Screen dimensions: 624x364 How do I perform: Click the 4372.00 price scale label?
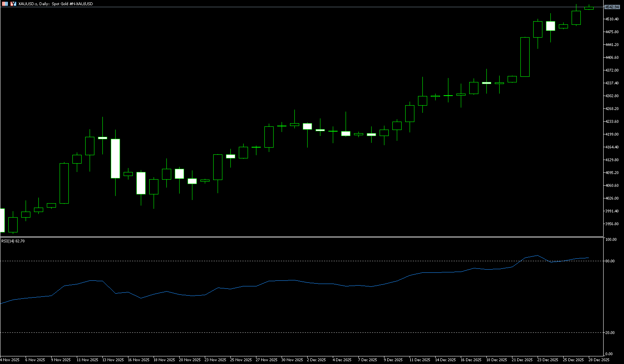[612, 70]
